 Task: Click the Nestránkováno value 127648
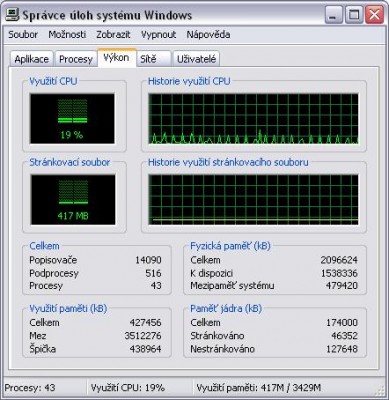(x=342, y=349)
